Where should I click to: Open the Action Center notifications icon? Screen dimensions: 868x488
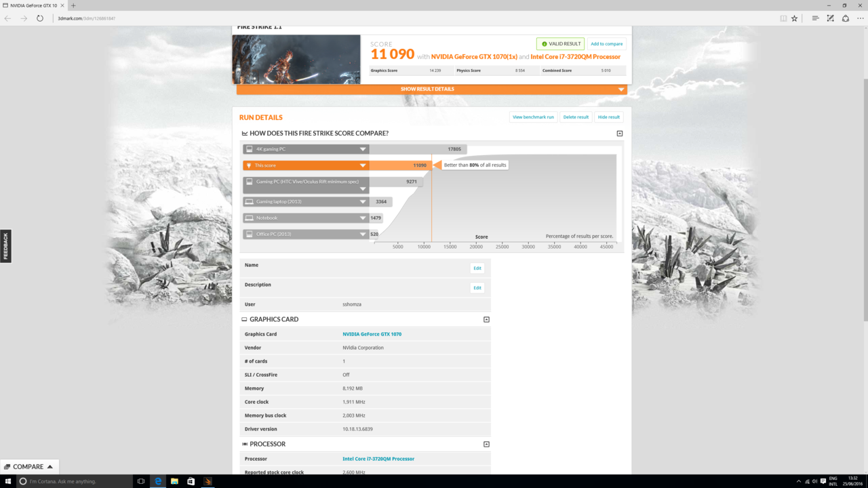pos(823,481)
